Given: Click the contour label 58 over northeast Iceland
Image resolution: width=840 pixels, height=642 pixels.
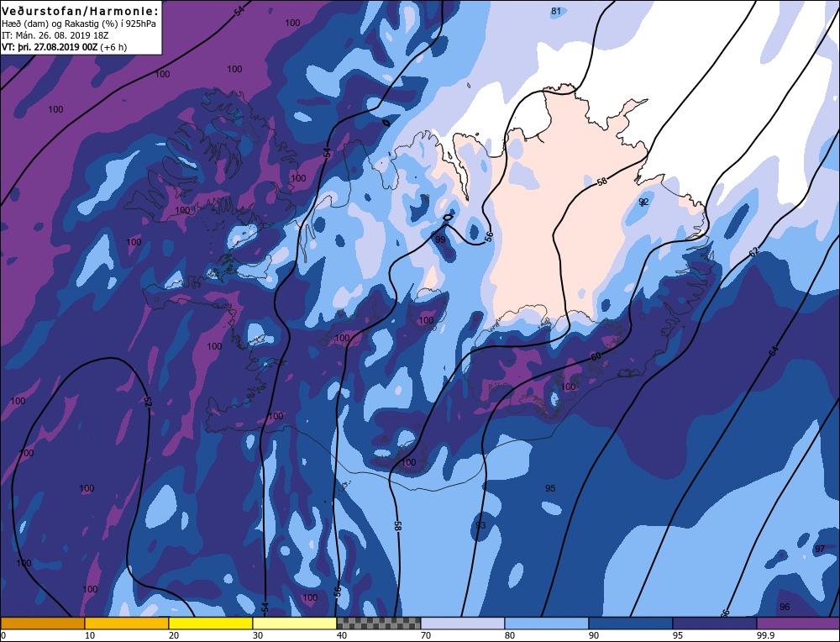Looking at the screenshot, I should (x=602, y=182).
